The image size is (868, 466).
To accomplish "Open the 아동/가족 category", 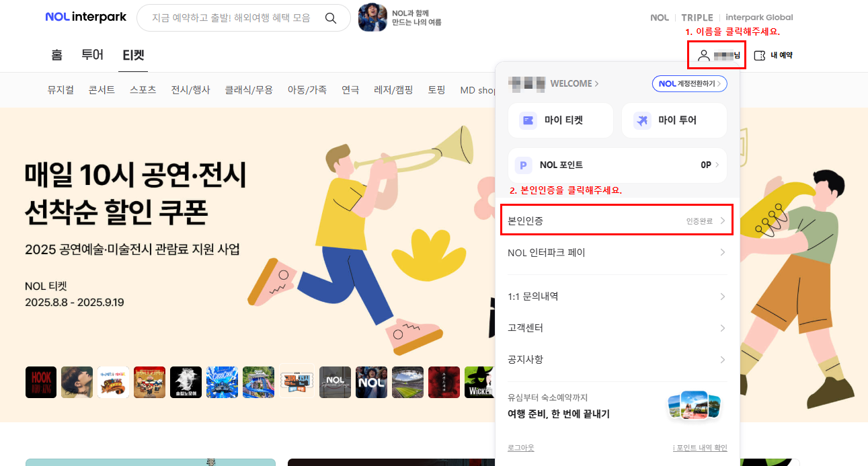I will point(307,89).
